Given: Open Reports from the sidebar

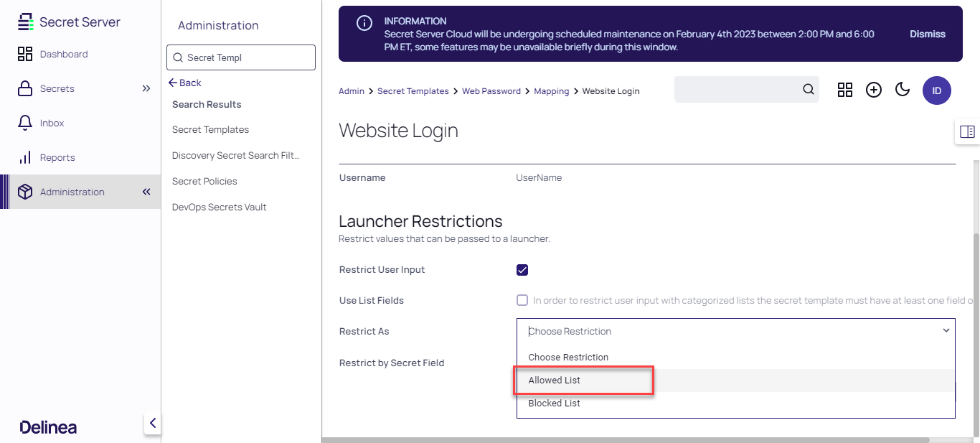Looking at the screenshot, I should coord(57,158).
